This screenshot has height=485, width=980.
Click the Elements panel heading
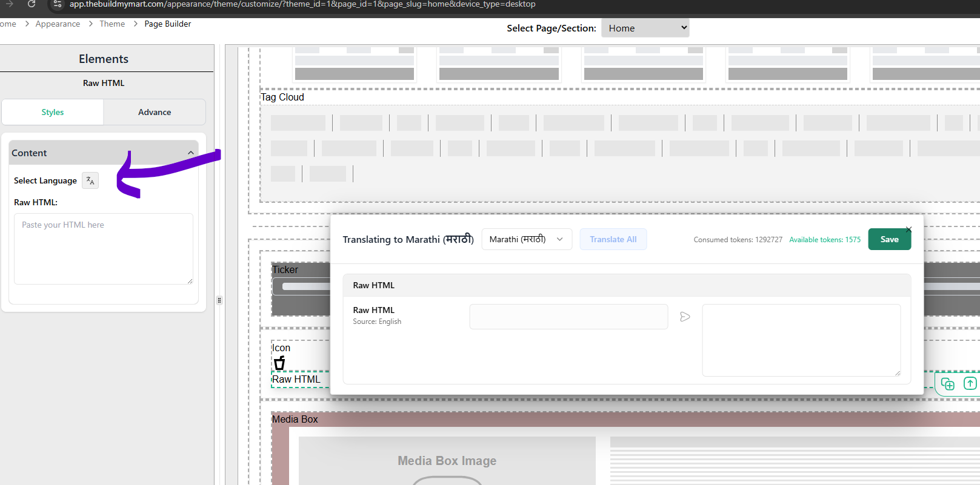tap(104, 59)
